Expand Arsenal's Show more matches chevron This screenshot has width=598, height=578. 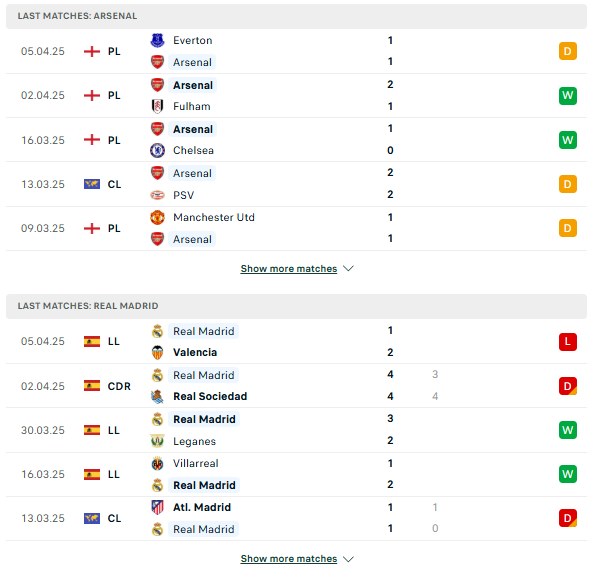click(348, 269)
